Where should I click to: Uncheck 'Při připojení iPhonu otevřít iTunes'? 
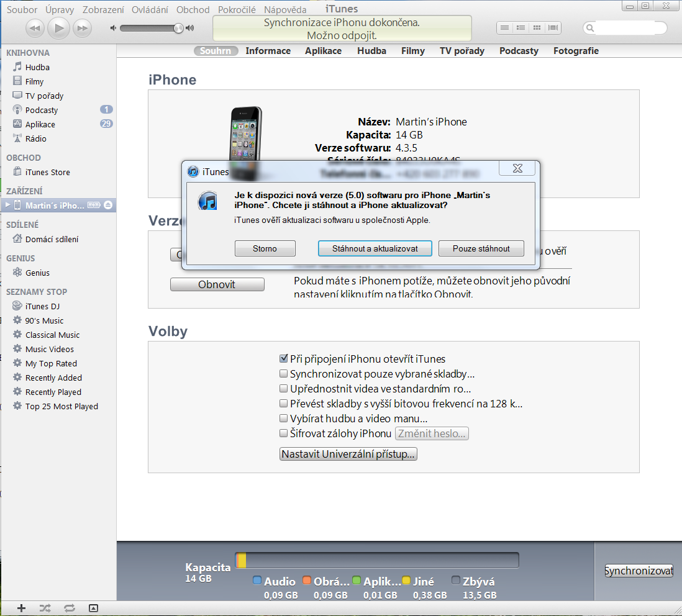pos(284,358)
